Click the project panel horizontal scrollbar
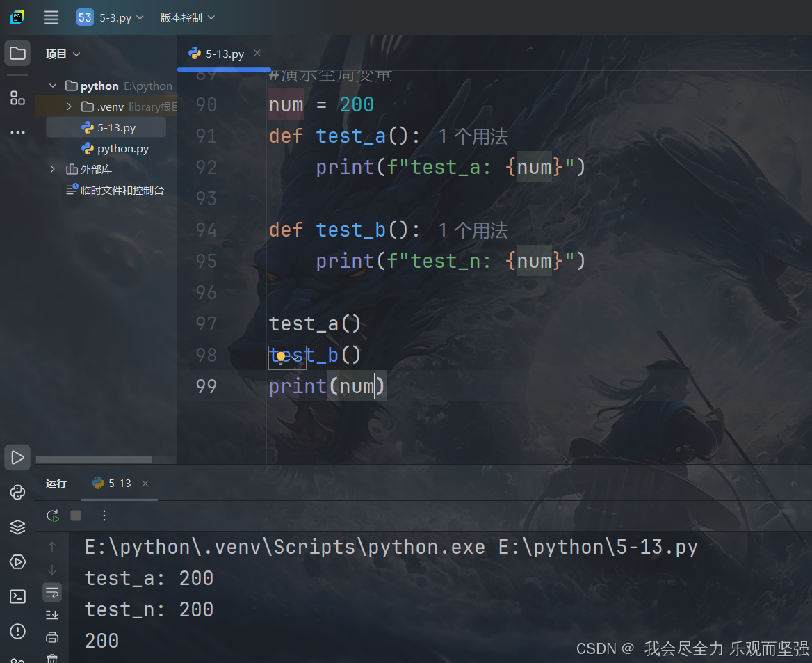This screenshot has height=663, width=812. [x=94, y=460]
